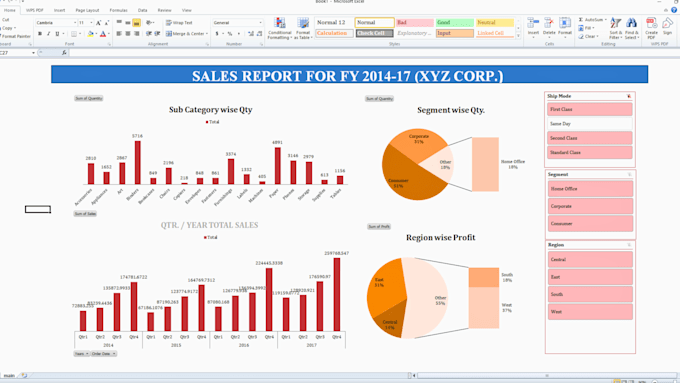Open the Borders dropdown arrow

point(80,33)
